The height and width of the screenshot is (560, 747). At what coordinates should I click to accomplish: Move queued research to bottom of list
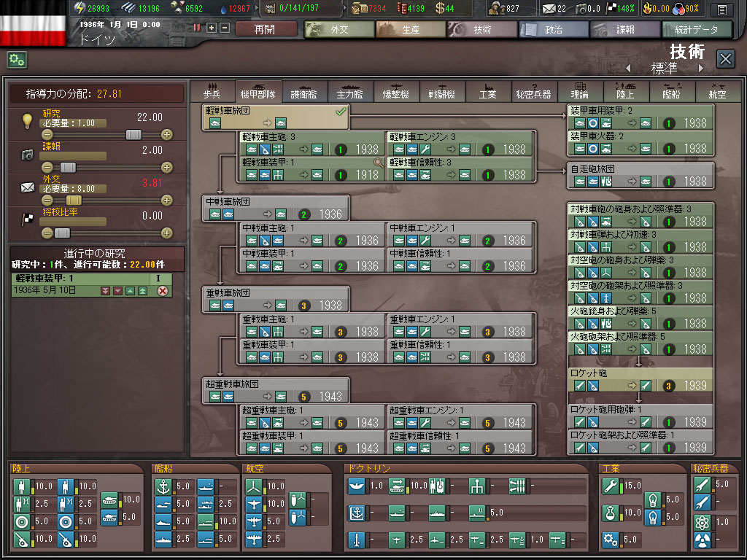tap(106, 291)
